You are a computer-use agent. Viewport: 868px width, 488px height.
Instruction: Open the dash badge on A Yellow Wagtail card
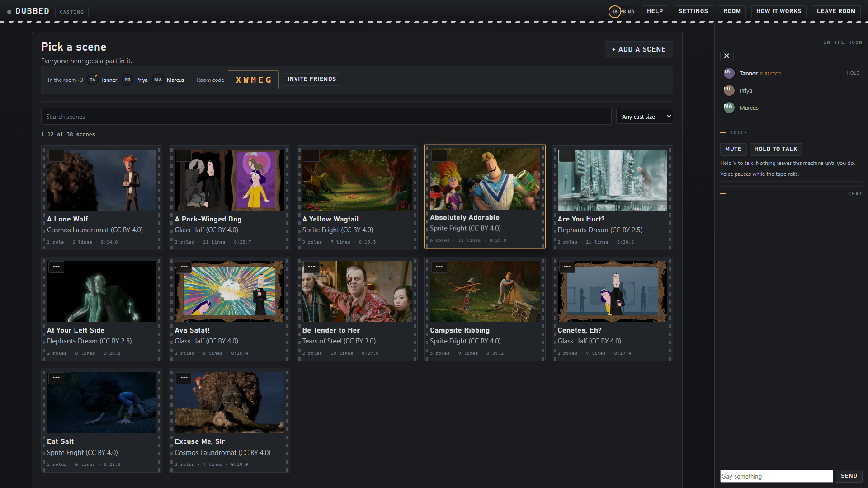(x=311, y=155)
